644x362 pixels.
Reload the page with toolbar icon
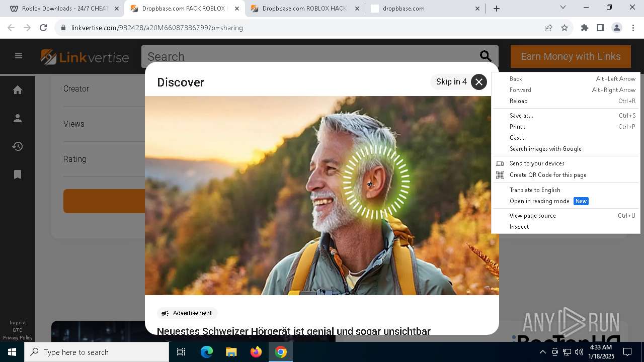click(43, 28)
